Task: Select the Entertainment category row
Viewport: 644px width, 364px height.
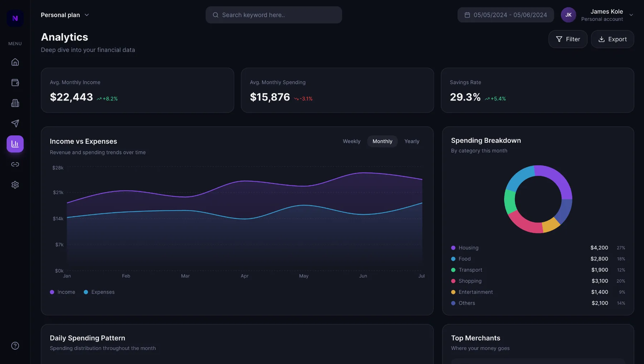Action: tap(538, 292)
